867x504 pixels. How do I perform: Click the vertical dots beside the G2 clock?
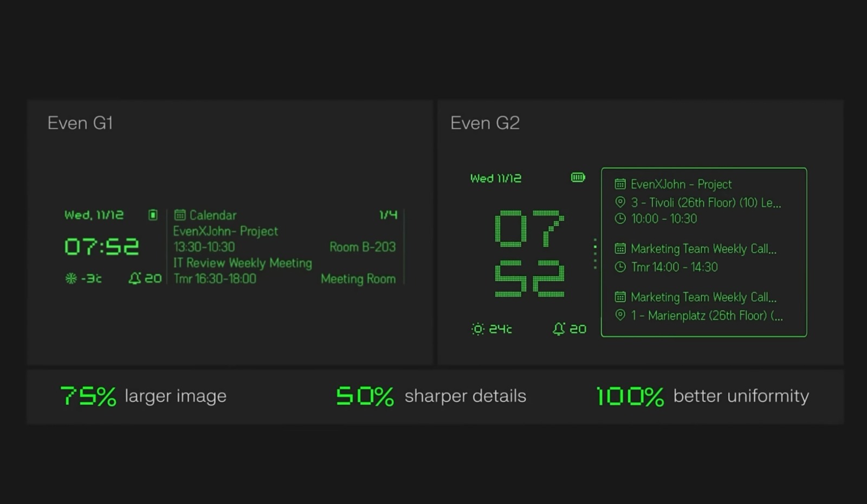tap(595, 254)
